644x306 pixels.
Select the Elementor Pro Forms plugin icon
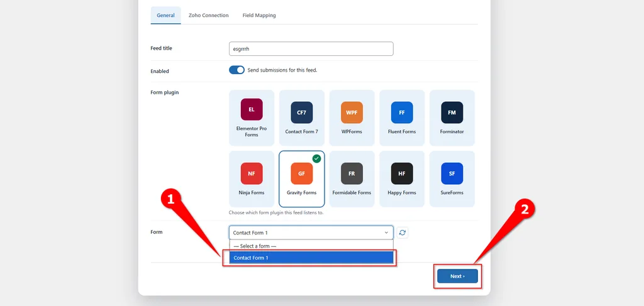pos(252,109)
